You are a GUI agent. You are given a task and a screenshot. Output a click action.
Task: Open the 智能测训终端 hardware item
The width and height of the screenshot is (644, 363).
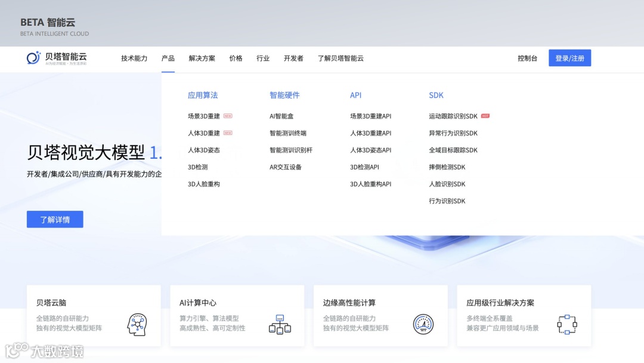(x=288, y=133)
